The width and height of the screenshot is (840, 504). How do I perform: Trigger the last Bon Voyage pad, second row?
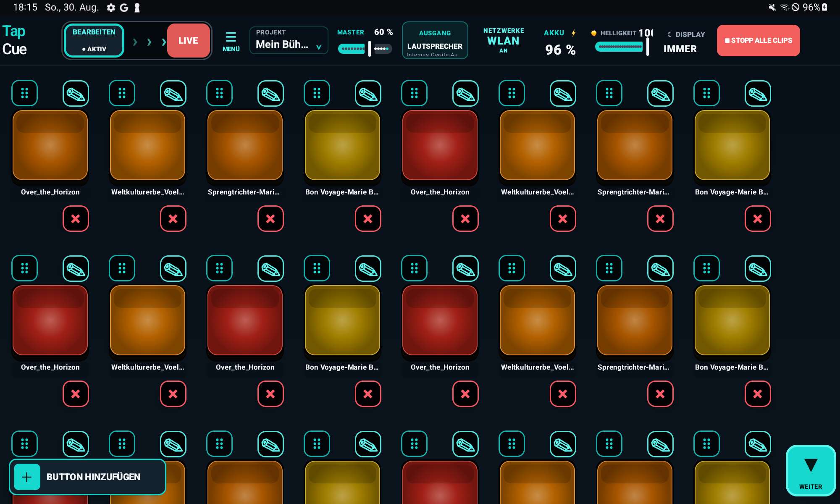732,320
